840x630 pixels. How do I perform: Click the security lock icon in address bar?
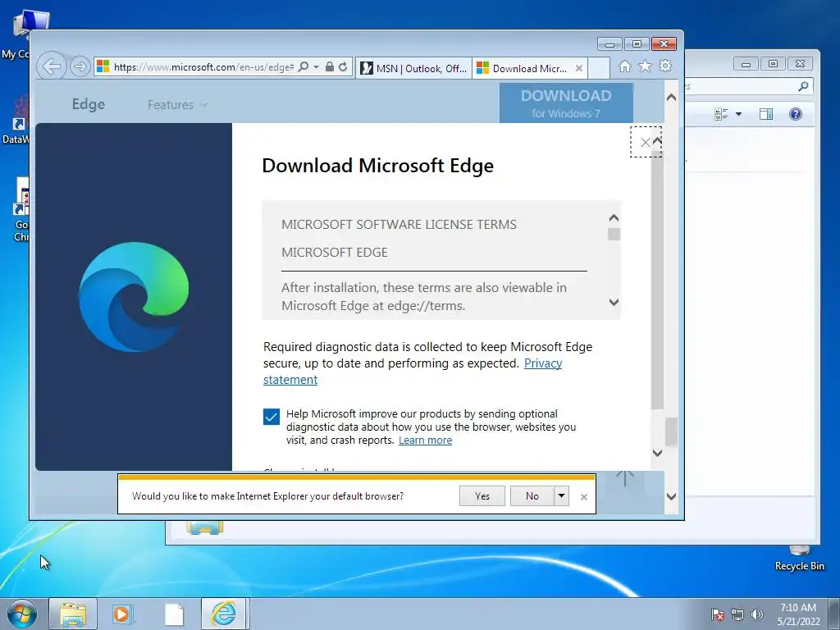(x=330, y=66)
